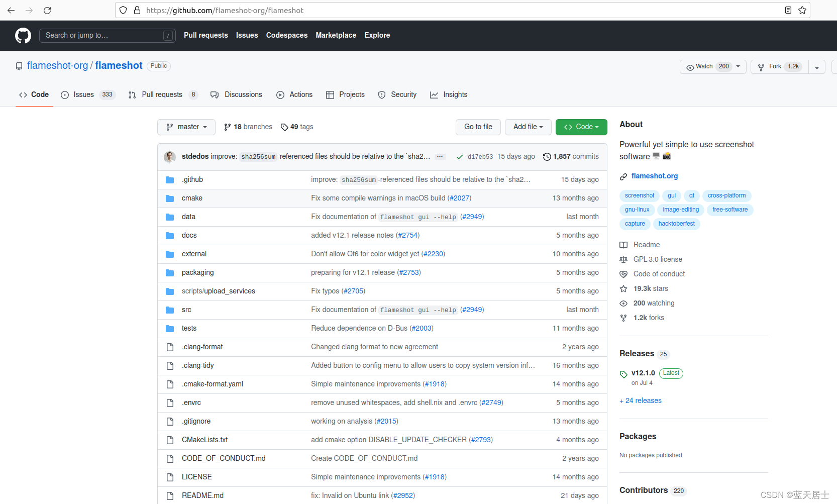Click the stars icon next to 19.3k
This screenshot has width=837, height=504.
623,289
